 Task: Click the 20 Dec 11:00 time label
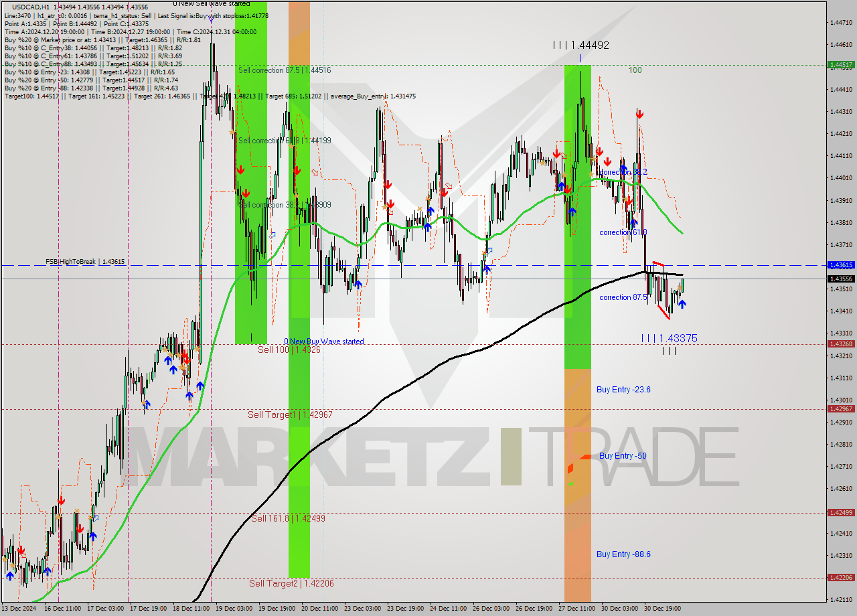pyautogui.click(x=319, y=609)
